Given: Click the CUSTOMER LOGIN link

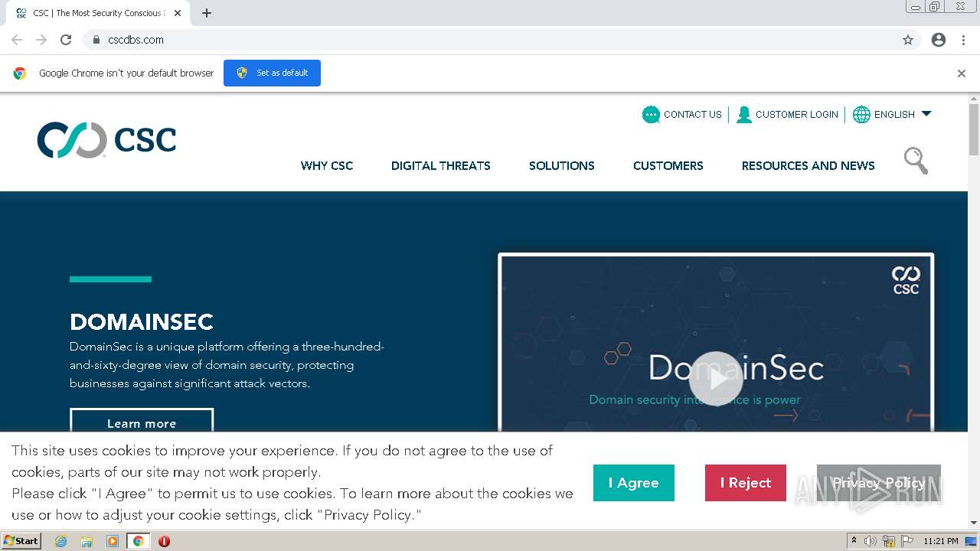Looking at the screenshot, I should tap(797, 115).
